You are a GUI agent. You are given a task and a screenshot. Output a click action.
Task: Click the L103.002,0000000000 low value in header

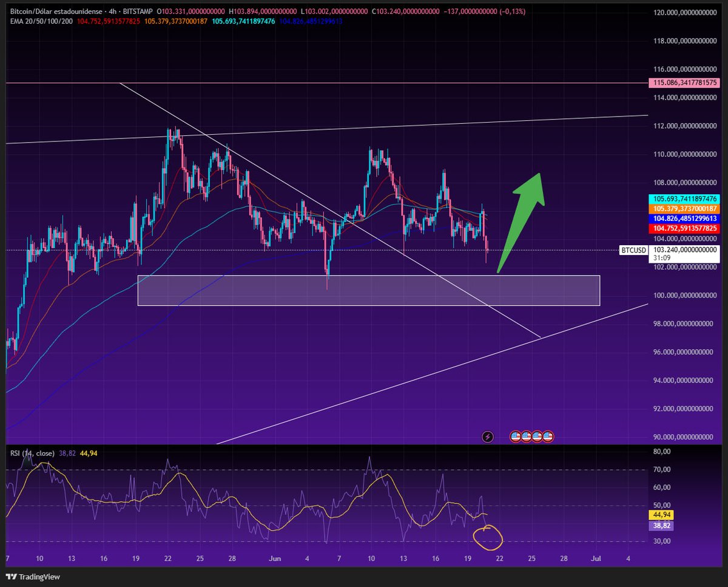335,12
